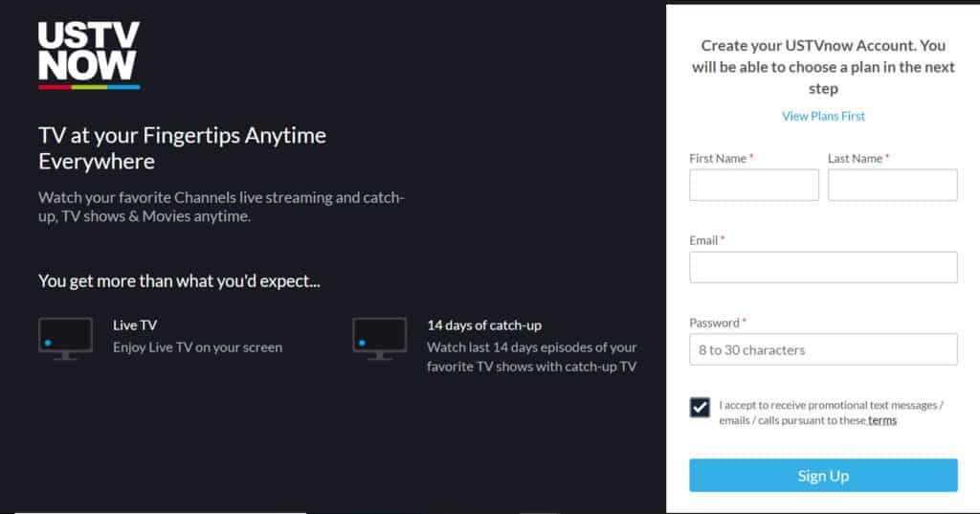This screenshot has height=514, width=980.
Task: Click the '14 days of catch-up' title
Action: [484, 325]
